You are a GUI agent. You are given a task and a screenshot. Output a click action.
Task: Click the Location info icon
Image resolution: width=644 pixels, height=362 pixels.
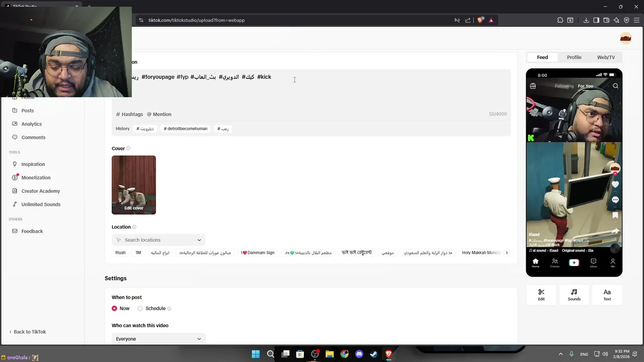click(x=134, y=227)
